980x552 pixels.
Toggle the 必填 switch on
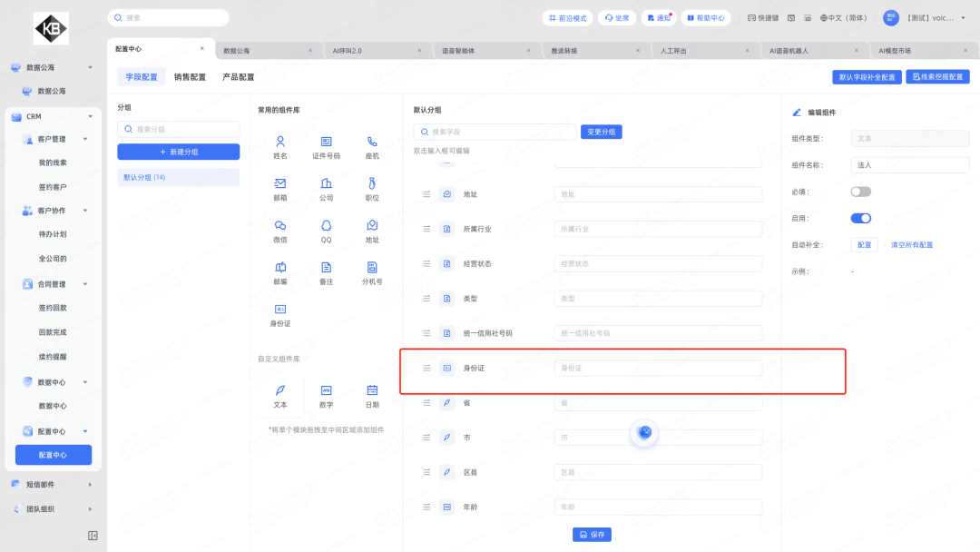(x=860, y=192)
